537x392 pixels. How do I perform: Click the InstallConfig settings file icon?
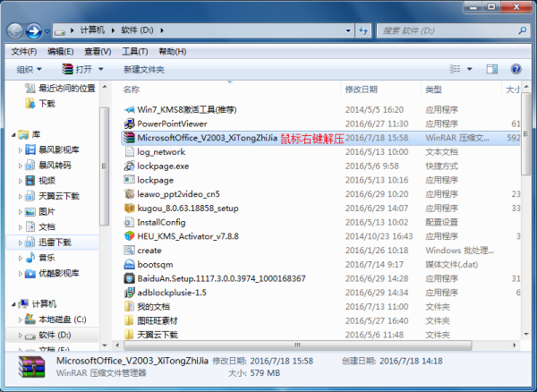[129, 222]
